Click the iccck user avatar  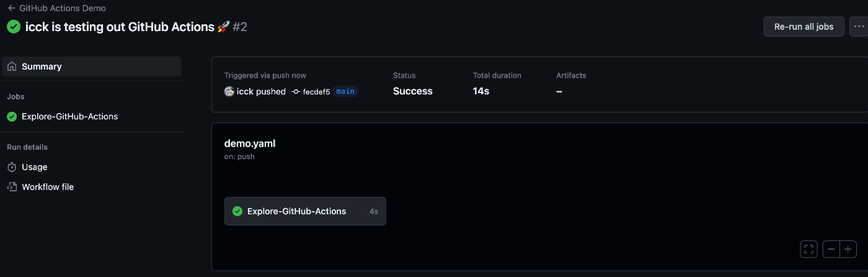pyautogui.click(x=229, y=91)
